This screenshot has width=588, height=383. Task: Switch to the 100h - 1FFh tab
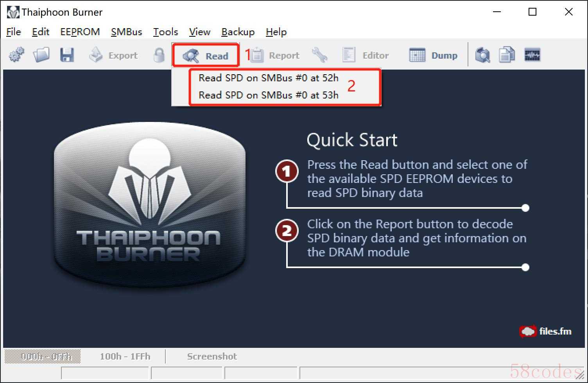pos(125,356)
